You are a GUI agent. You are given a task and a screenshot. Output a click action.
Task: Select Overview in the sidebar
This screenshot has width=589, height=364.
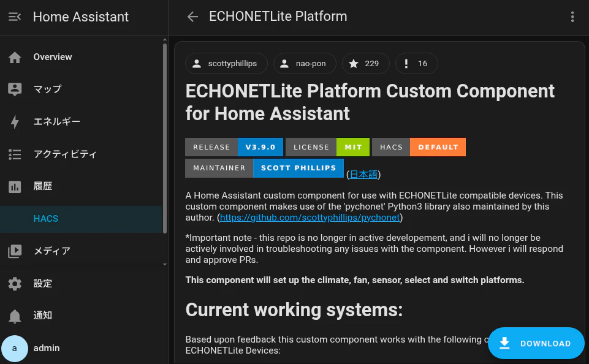[81, 57]
